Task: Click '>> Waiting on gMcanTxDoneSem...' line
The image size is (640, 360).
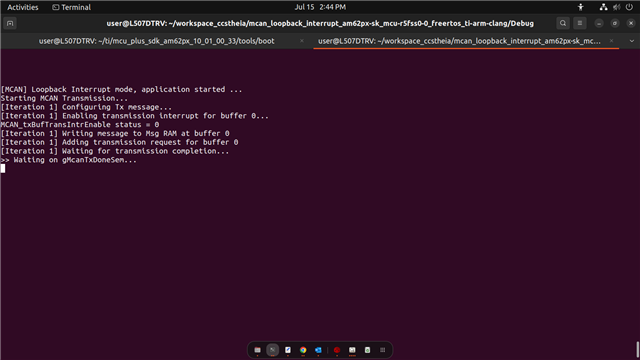Action: [x=69, y=160]
